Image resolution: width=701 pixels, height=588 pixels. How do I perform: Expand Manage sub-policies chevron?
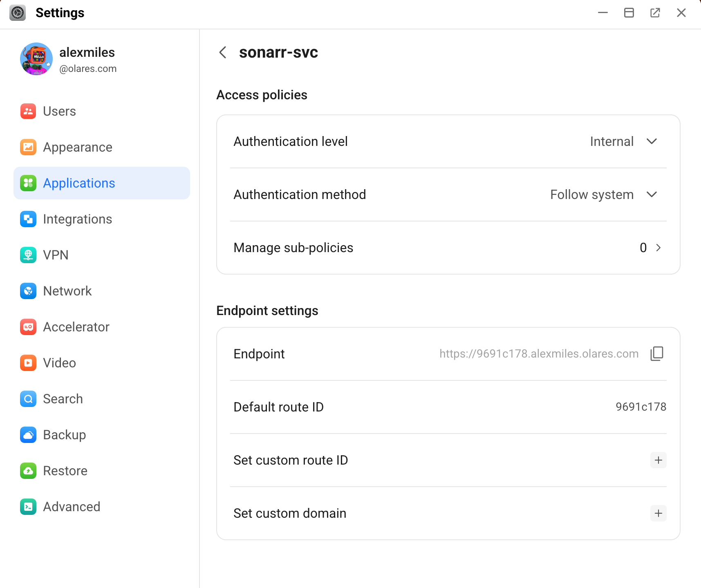[x=658, y=248]
